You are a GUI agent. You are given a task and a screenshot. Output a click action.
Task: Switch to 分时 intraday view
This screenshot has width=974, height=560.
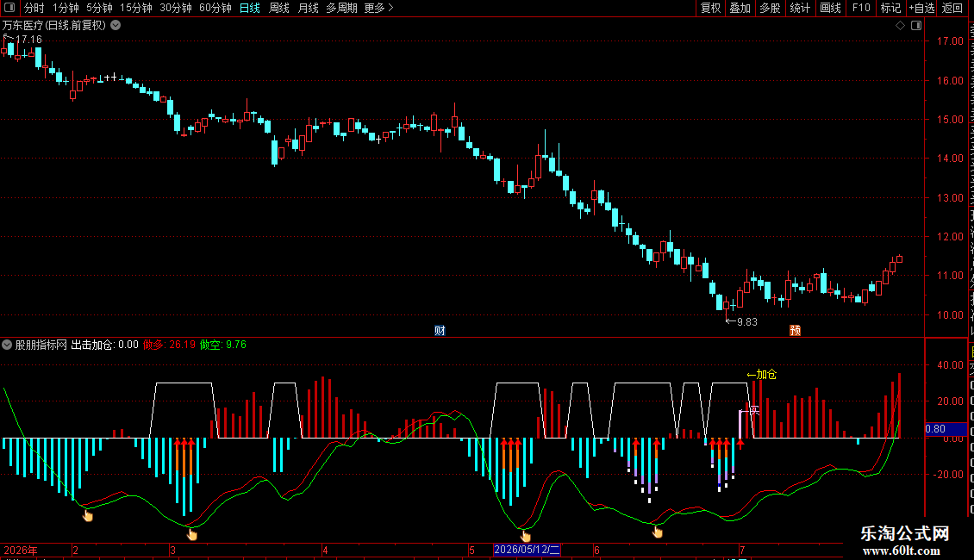(x=34, y=8)
